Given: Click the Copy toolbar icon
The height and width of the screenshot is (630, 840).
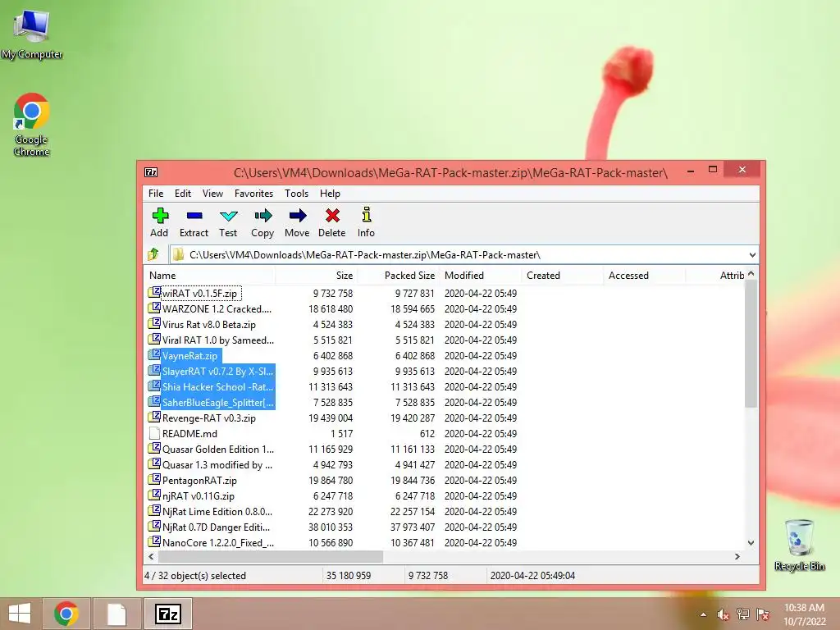Looking at the screenshot, I should pos(262,216).
